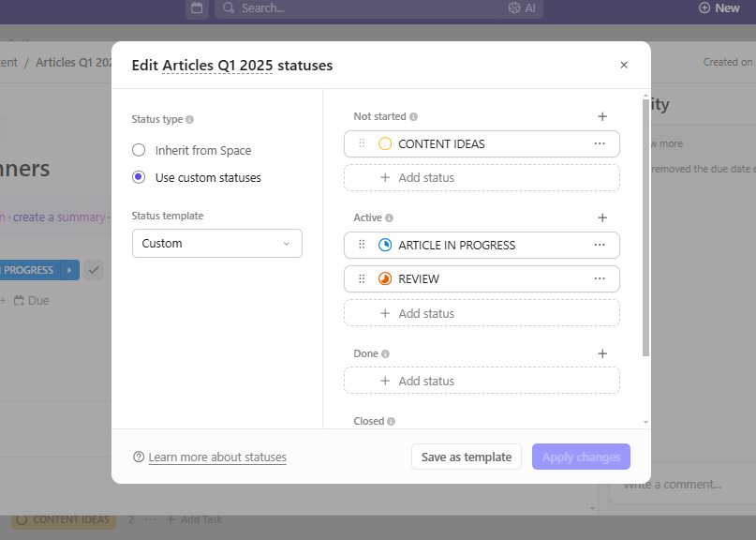Open calendar icon in top bar
Viewport: 756px width, 540px height.
(x=197, y=8)
